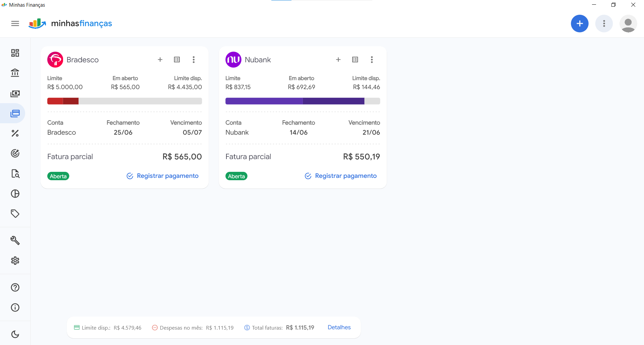This screenshot has height=345, width=644.
Task: Open the tags icon in sidebar
Action: point(15,214)
